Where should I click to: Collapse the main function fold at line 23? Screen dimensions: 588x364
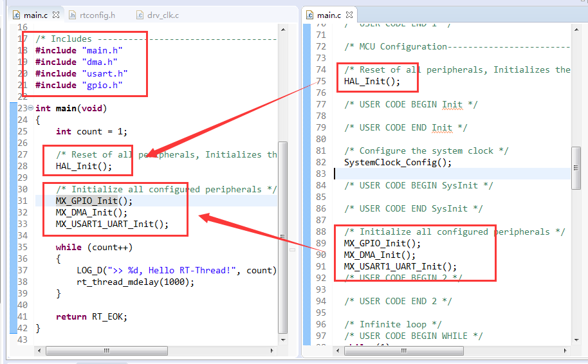pyautogui.click(x=31, y=109)
